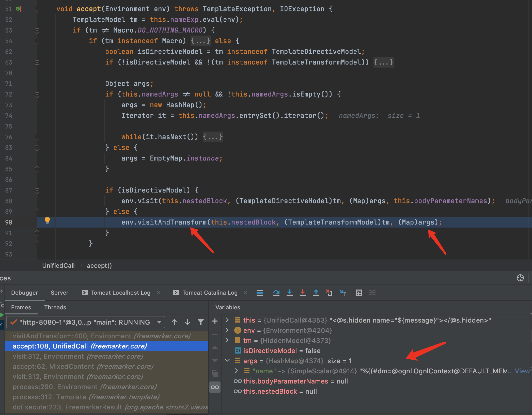Click the remove watch minus icon
Screen dimensions: 532x415
[215, 334]
